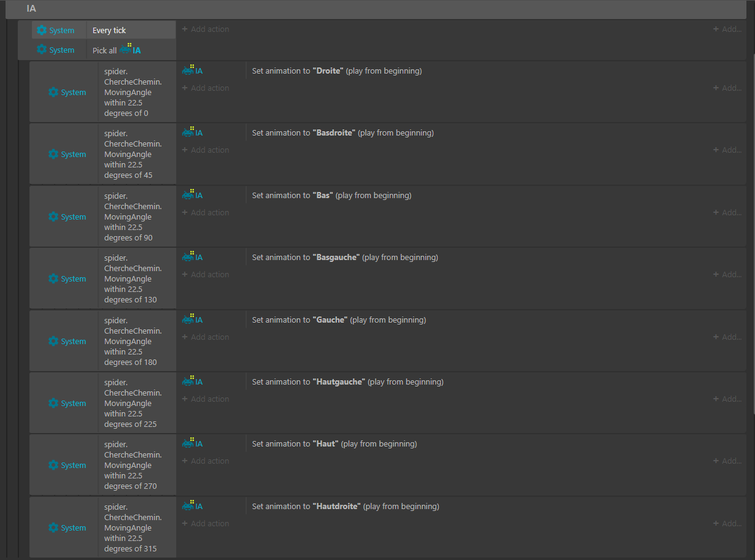Click Add action under the Droite action
This screenshot has width=755, height=560.
click(206, 88)
